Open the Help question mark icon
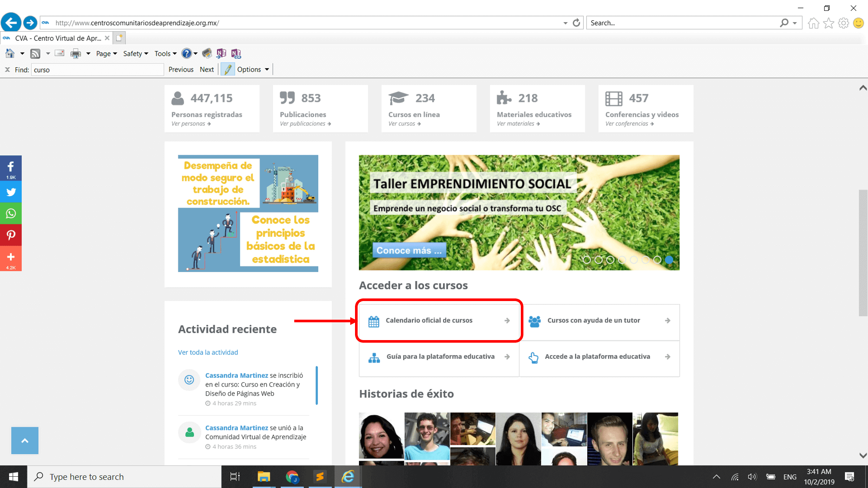The height and width of the screenshot is (488, 868). (186, 53)
